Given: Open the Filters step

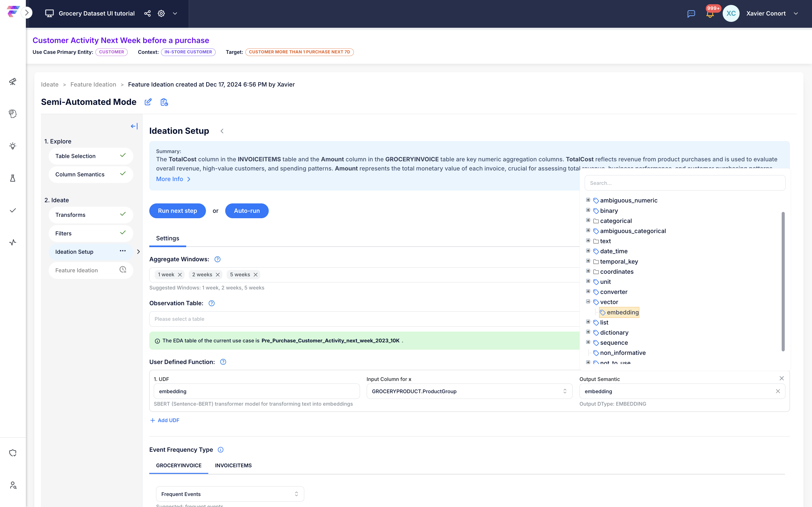Looking at the screenshot, I should 91,233.
